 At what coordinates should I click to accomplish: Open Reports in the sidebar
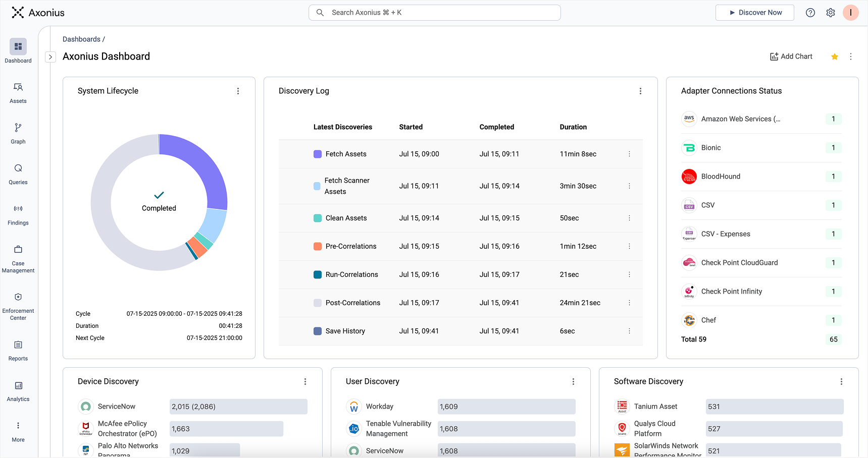18,351
